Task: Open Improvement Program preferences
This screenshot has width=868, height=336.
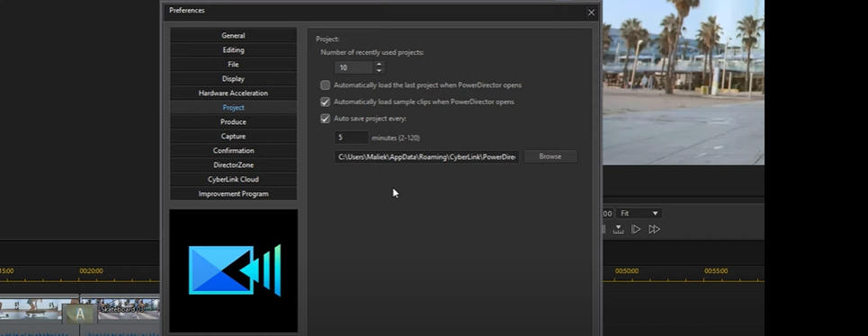Action: [233, 193]
